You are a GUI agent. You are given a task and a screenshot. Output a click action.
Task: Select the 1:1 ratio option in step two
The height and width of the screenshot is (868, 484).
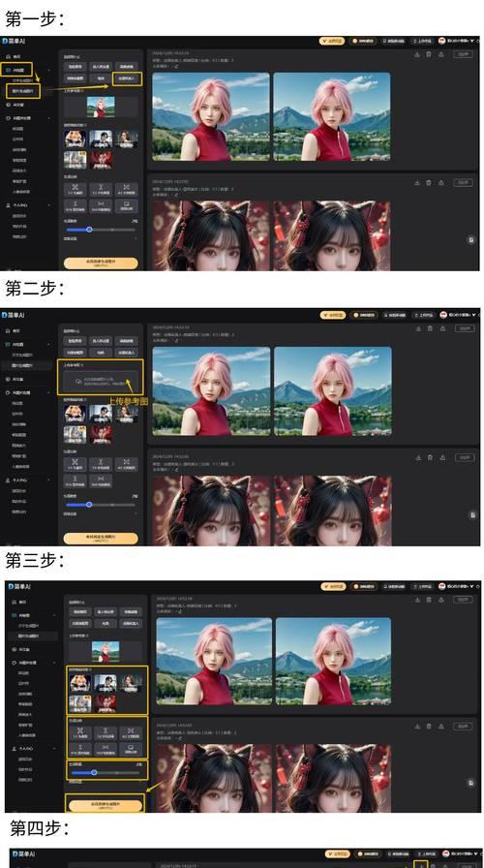point(76,465)
